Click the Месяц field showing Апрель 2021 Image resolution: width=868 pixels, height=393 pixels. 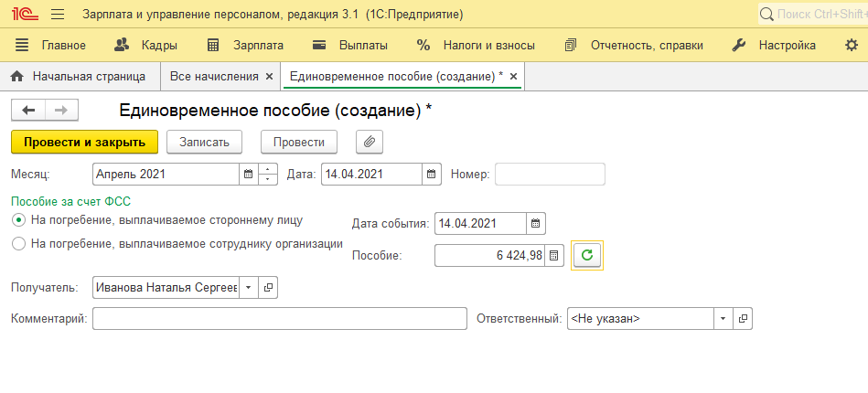coord(166,175)
